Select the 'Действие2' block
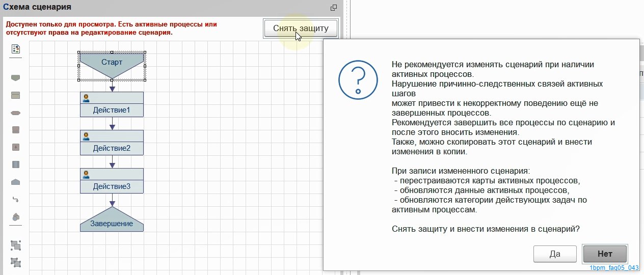 (112, 148)
